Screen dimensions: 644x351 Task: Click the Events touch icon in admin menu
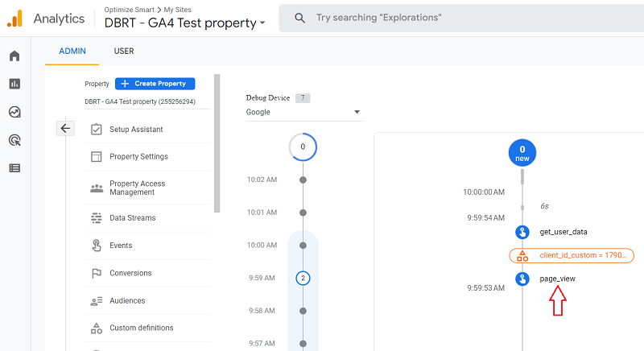[97, 246]
